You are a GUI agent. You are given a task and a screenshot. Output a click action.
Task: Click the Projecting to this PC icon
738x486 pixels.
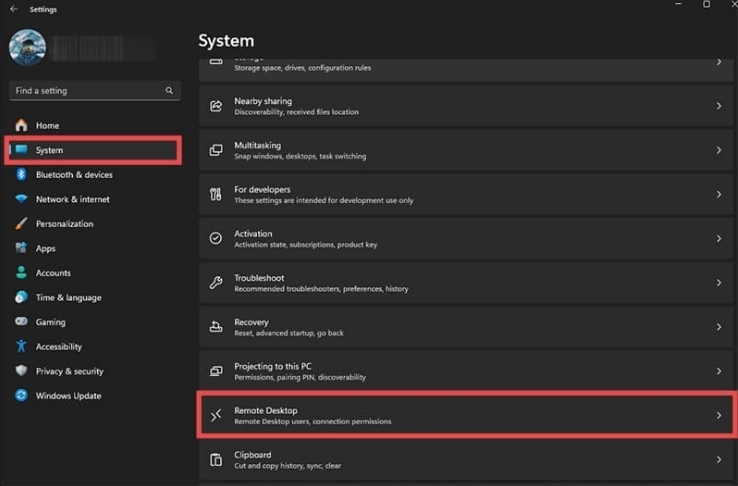coord(216,371)
